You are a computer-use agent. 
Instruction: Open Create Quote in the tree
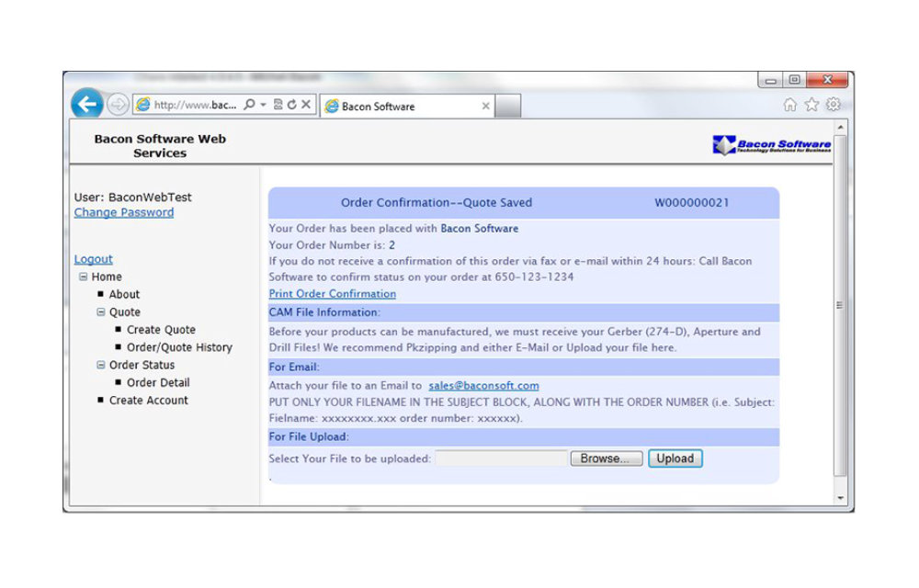pos(161,330)
